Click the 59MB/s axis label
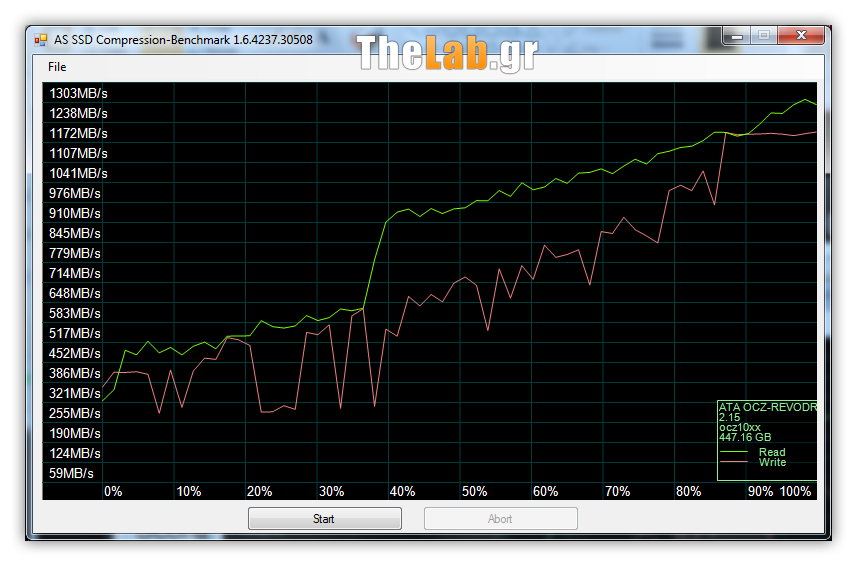 pos(71,474)
